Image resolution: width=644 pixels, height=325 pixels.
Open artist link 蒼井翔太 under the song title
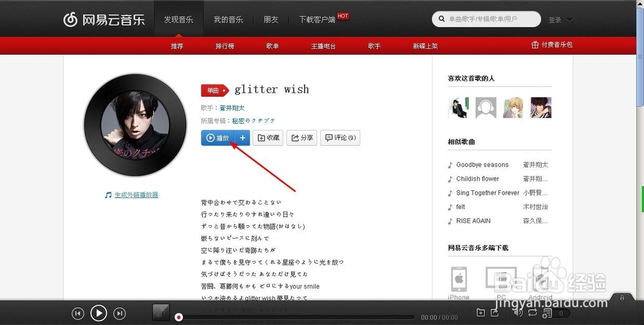coord(232,108)
